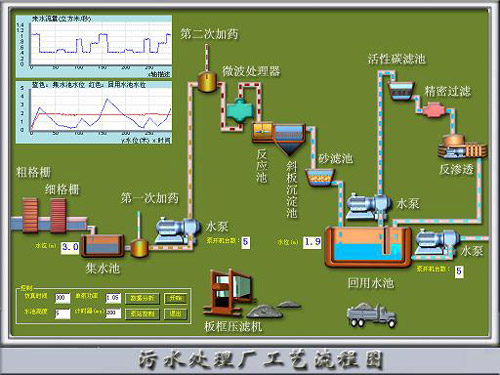Select the 细格栅 fine screen icon
Image resolution: width=500 pixels, height=375 pixels.
click(58, 215)
